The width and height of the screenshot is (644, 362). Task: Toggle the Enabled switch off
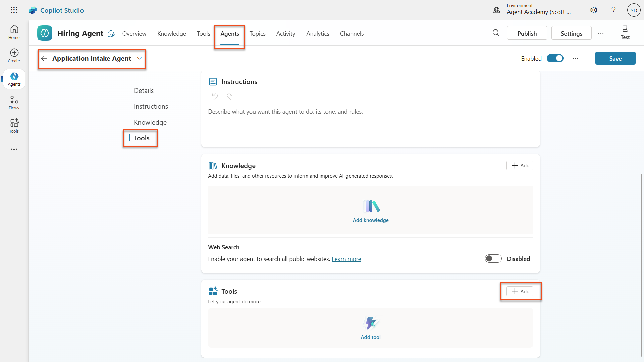coord(555,58)
